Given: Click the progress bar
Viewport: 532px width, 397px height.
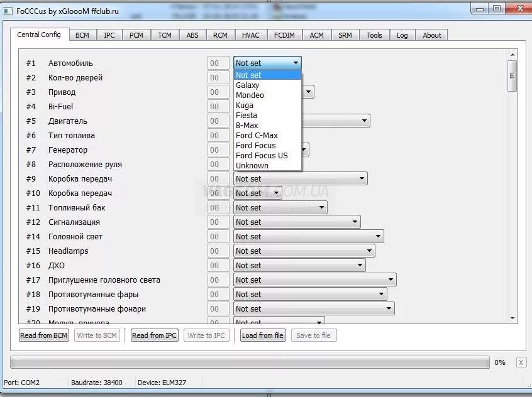Looking at the screenshot, I should (x=250, y=362).
